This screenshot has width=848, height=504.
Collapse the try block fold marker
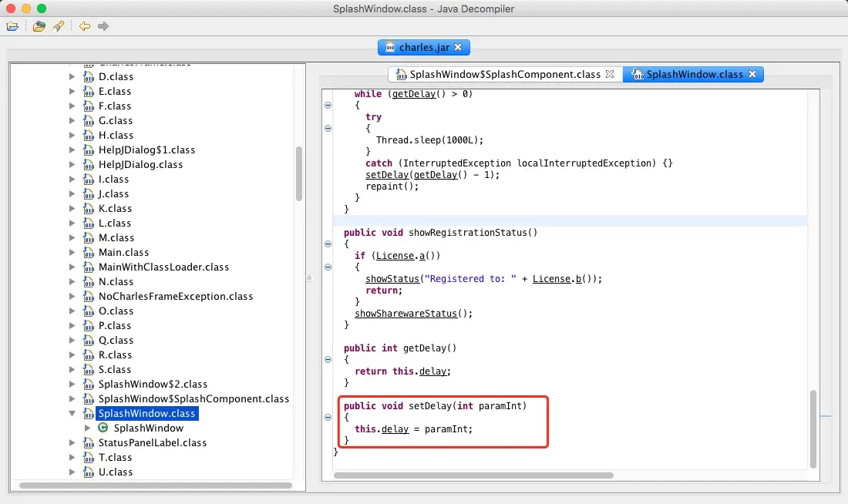pos(328,128)
